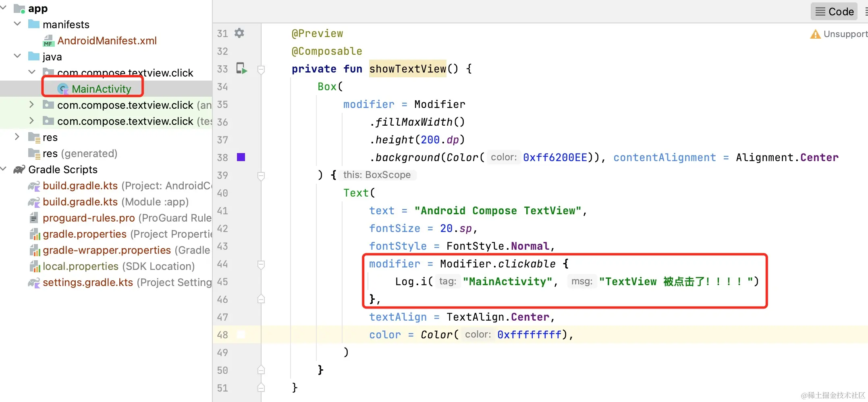Click the app module icon
Screen dimensions: 868x402
tap(19, 8)
